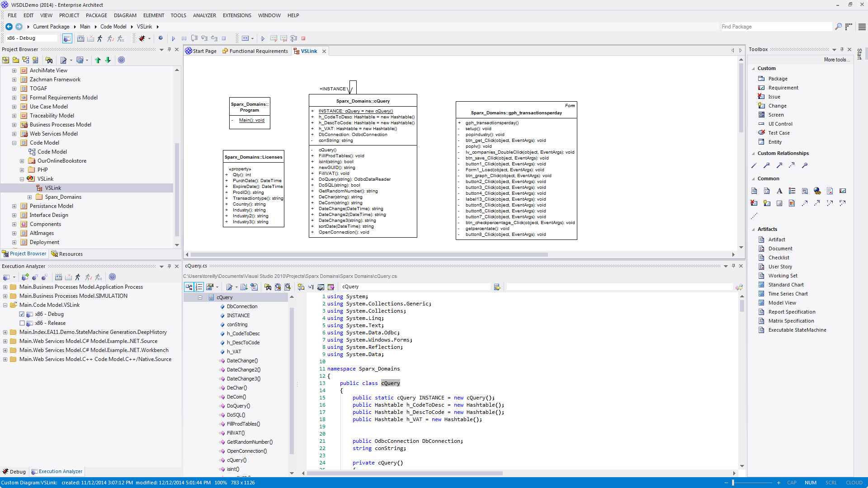Switch to the Debug bottom tab
The image size is (868, 488).
(14, 472)
